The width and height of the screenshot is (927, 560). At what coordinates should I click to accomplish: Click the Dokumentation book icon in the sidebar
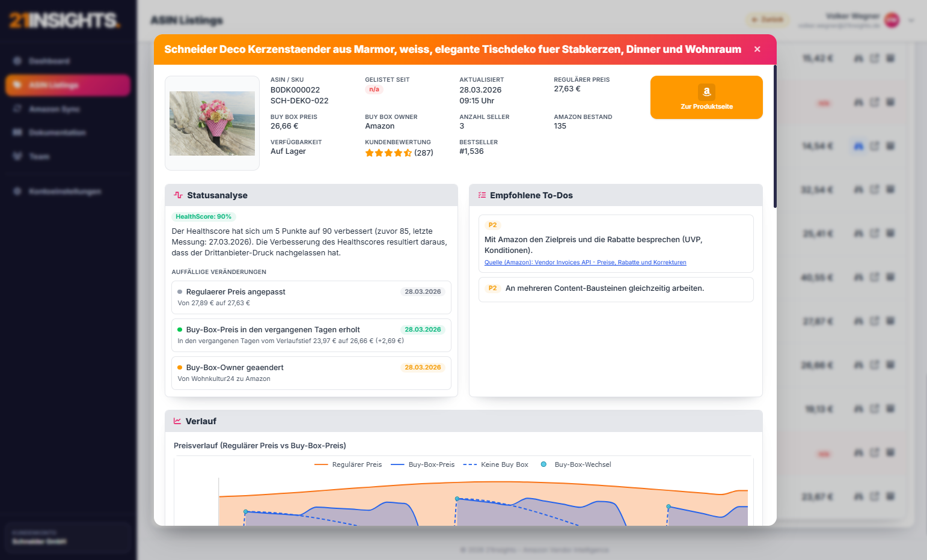pos(17,132)
